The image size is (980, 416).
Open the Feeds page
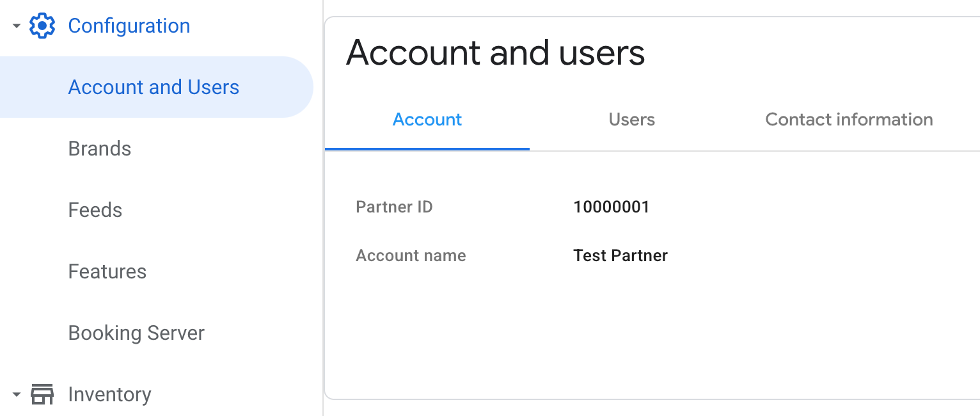95,210
